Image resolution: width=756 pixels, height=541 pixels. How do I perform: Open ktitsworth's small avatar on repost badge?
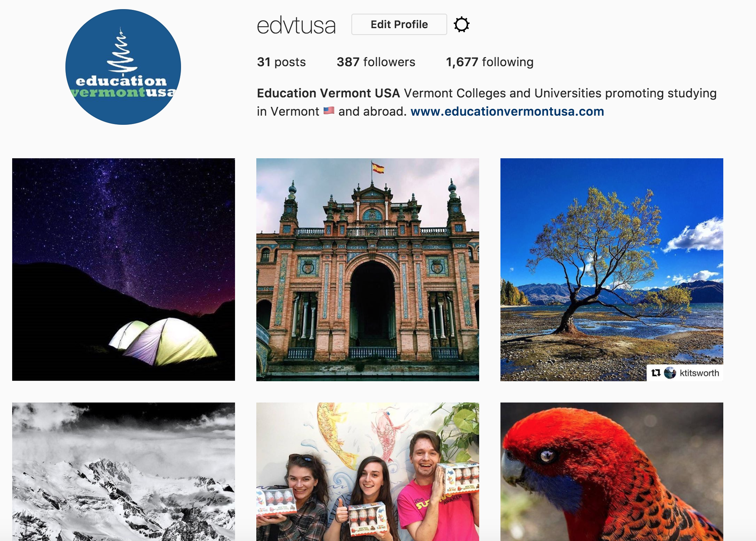click(670, 373)
